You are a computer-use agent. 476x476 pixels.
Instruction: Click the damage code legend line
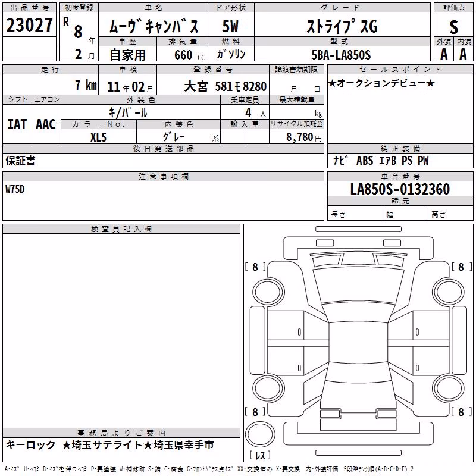209,469
